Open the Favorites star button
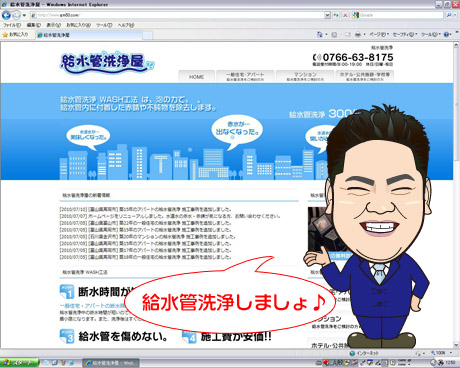 15,34
